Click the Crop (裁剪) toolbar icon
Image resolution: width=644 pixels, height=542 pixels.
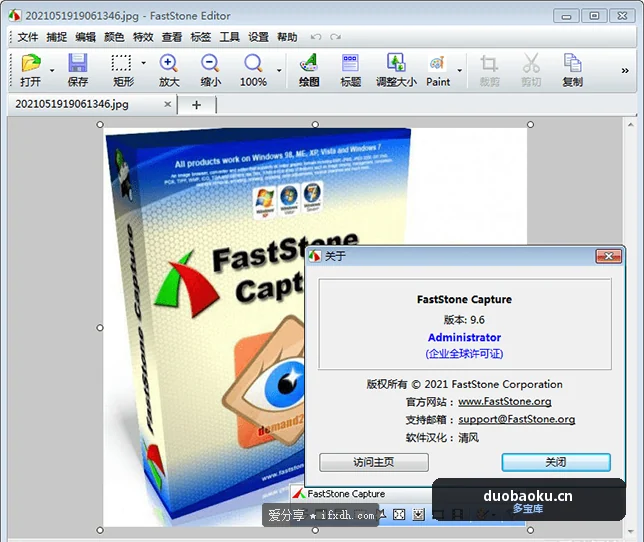[x=489, y=64]
